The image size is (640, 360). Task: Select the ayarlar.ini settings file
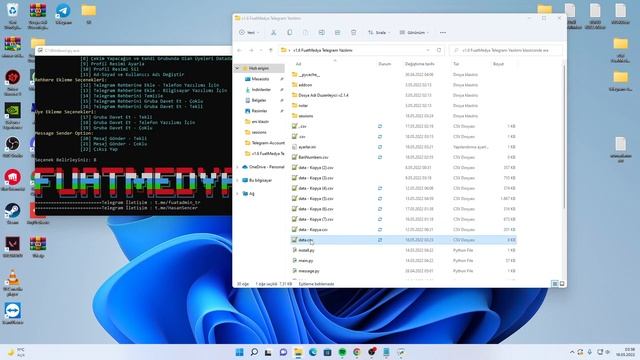[404, 147]
